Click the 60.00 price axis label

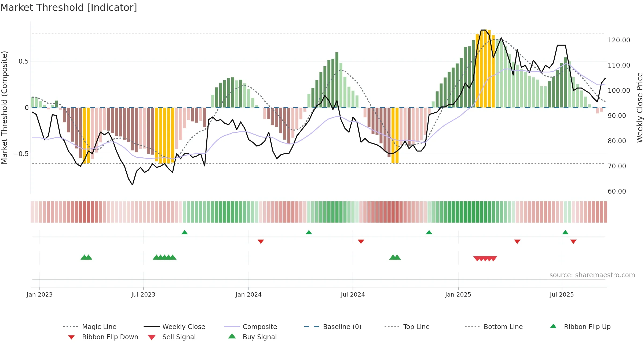[617, 191]
